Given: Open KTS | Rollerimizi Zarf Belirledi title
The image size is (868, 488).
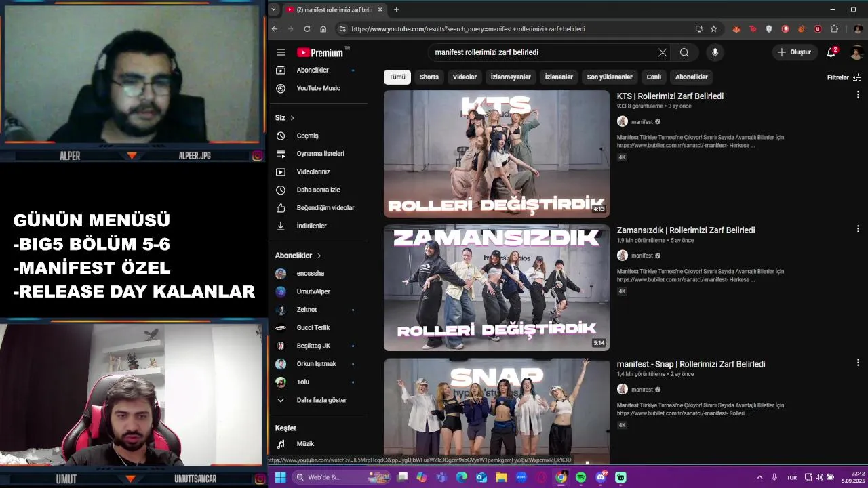Looking at the screenshot, I should (670, 96).
